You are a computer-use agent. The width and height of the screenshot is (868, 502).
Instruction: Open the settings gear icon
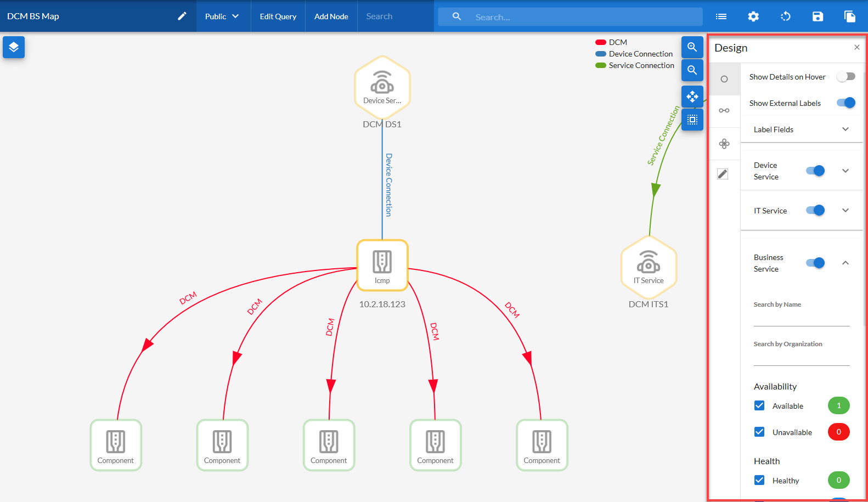pos(753,16)
